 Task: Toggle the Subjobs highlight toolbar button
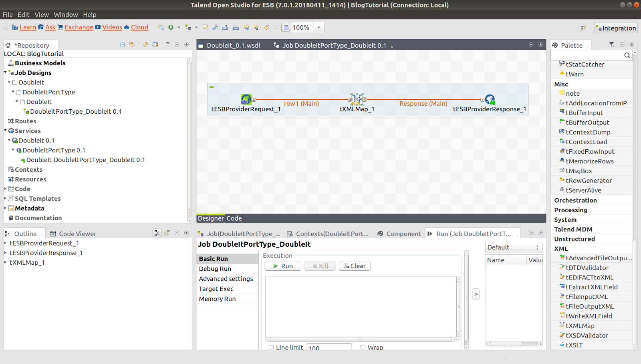coord(286,27)
